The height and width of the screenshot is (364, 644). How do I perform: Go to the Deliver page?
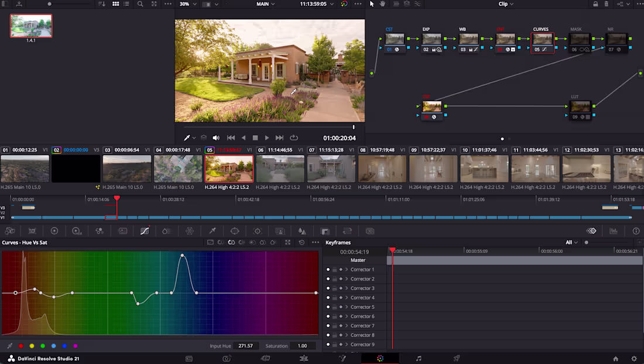click(x=456, y=358)
